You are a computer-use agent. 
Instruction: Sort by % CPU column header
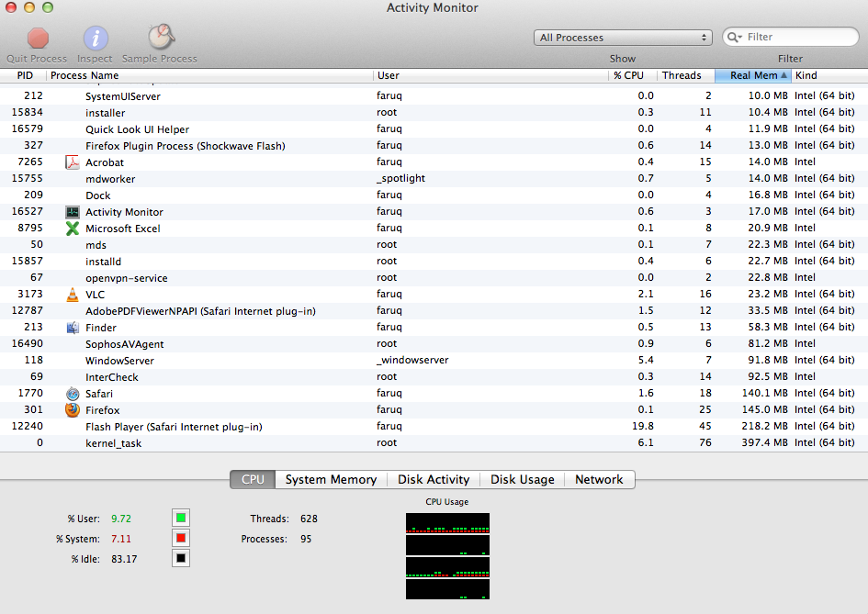pyautogui.click(x=632, y=75)
